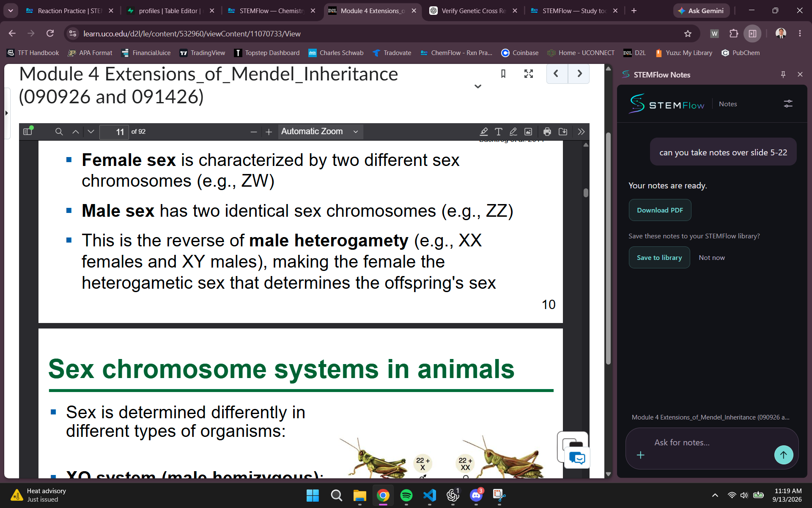
Task: Toggle the Chrome side panel button
Action: pyautogui.click(x=753, y=33)
